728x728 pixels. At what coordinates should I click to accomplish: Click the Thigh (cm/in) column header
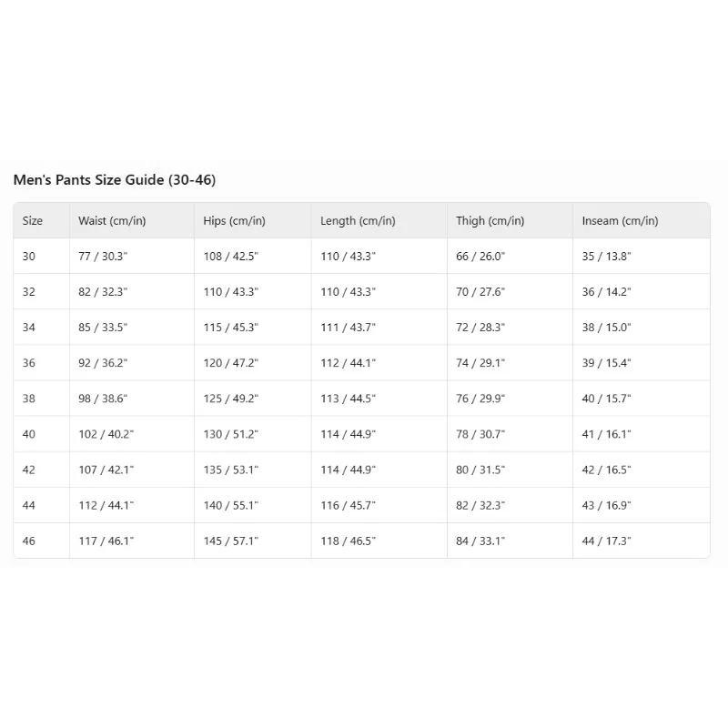(490, 221)
